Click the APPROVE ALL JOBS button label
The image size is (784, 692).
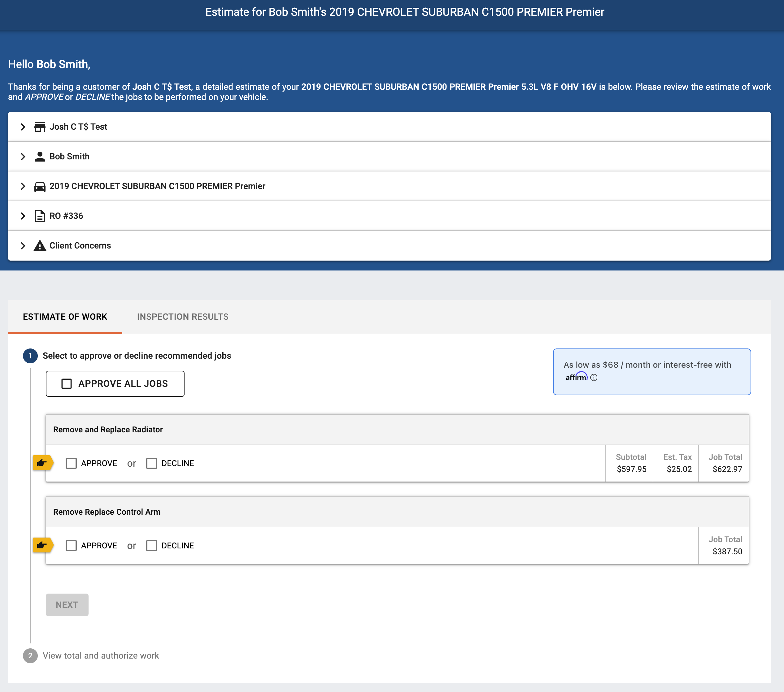pyautogui.click(x=123, y=384)
